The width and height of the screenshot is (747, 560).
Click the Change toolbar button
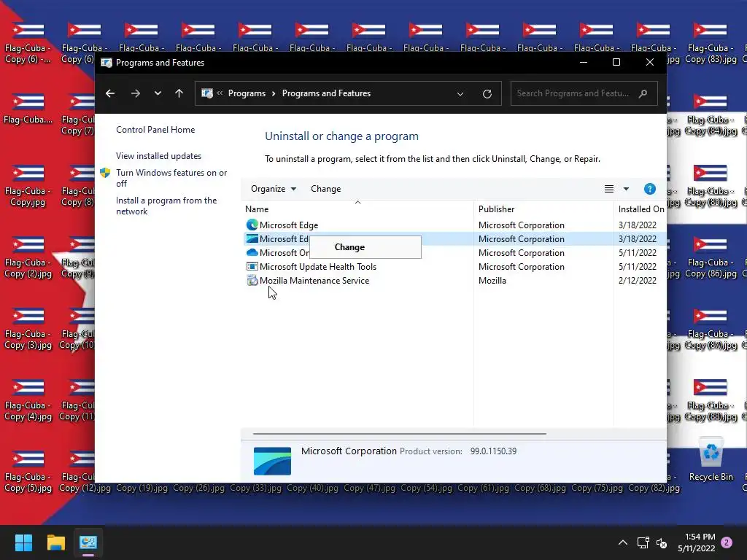click(x=326, y=189)
